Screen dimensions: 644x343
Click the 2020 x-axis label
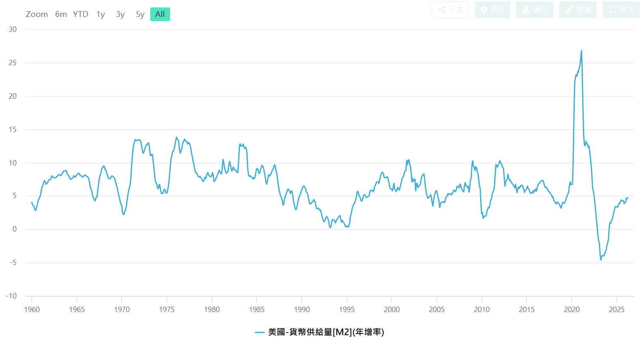coord(572,310)
